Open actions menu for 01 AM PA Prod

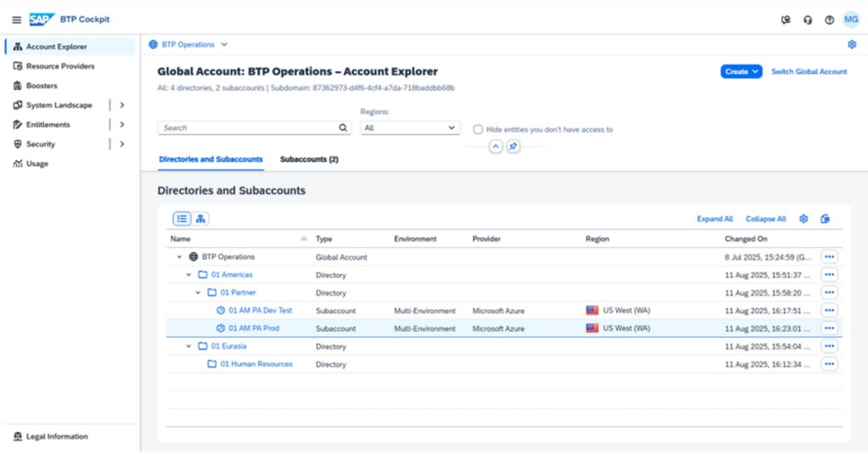coord(829,328)
